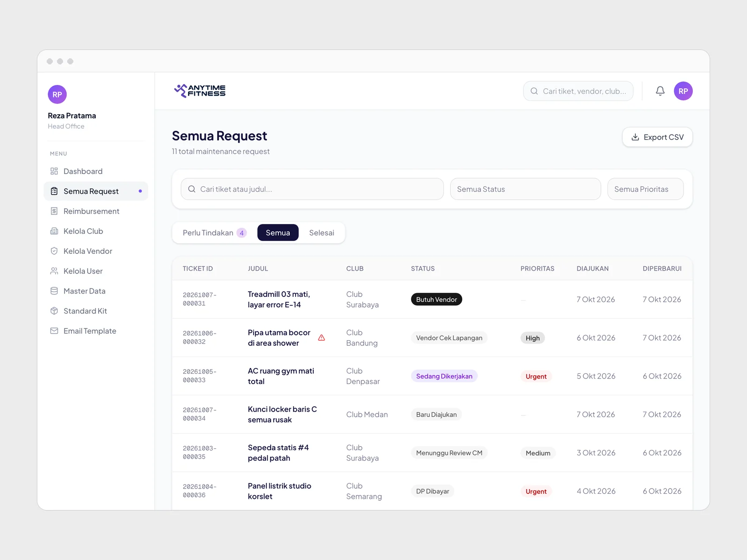
Task: Open notifications via the bell icon
Action: (x=660, y=91)
